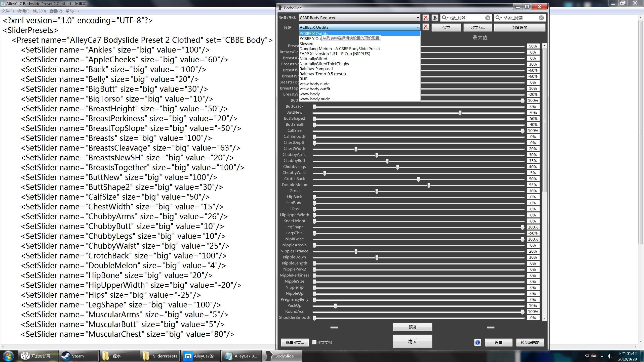Click the BodySlide taskbar item
This screenshot has width=644, height=362.
(282, 356)
